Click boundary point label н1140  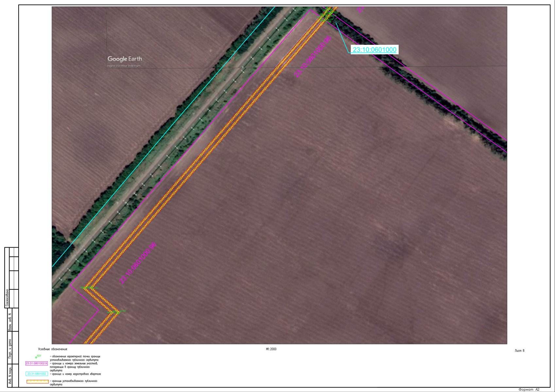328,22
